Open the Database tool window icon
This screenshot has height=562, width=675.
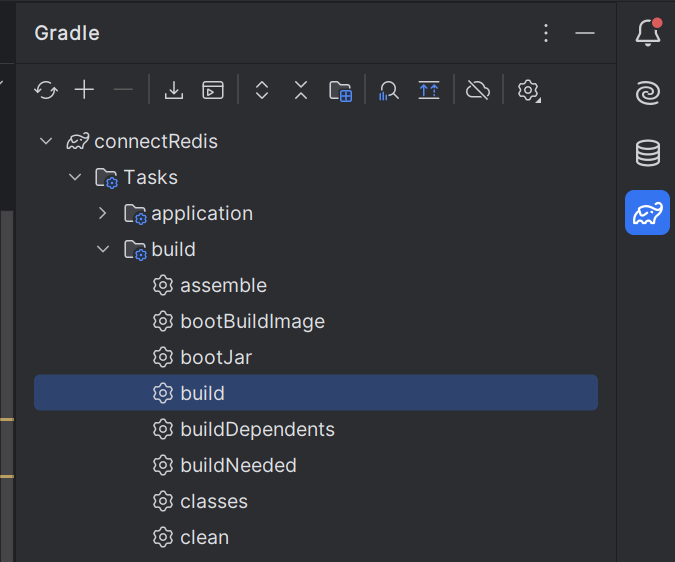pos(648,153)
